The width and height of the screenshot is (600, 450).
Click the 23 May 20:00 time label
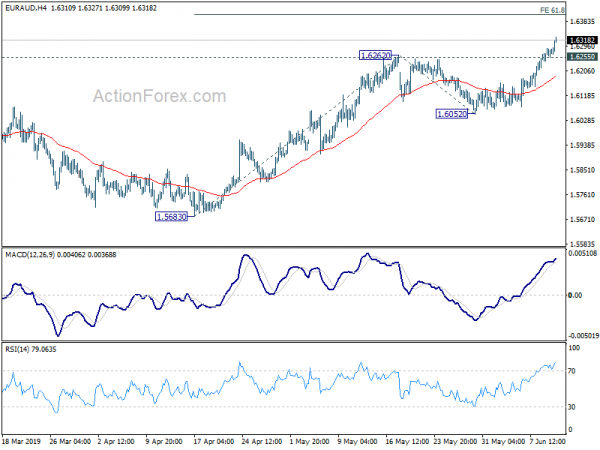point(455,442)
